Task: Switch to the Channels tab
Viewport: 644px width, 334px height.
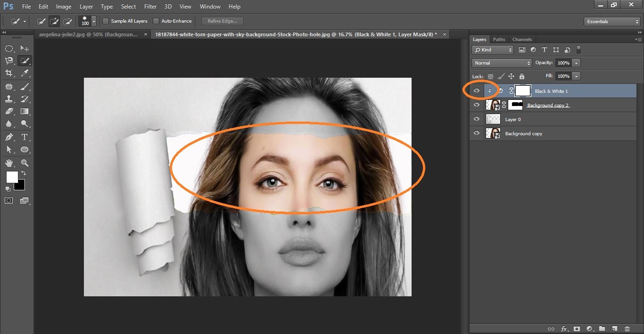Action: pyautogui.click(x=522, y=39)
